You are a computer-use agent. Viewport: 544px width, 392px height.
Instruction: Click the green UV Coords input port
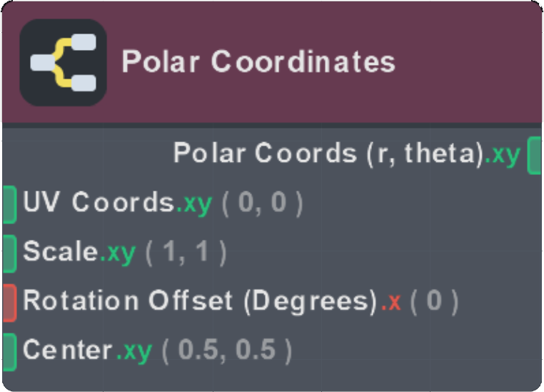(9, 203)
